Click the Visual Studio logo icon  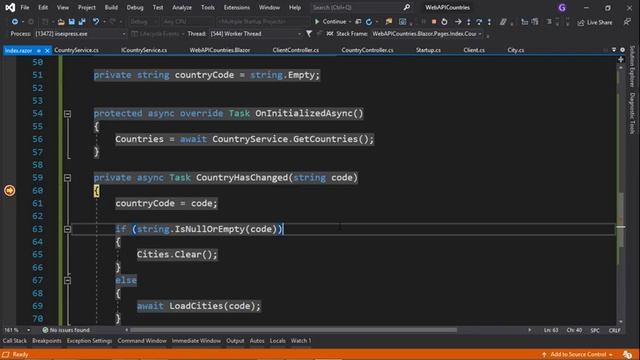(x=10, y=7)
